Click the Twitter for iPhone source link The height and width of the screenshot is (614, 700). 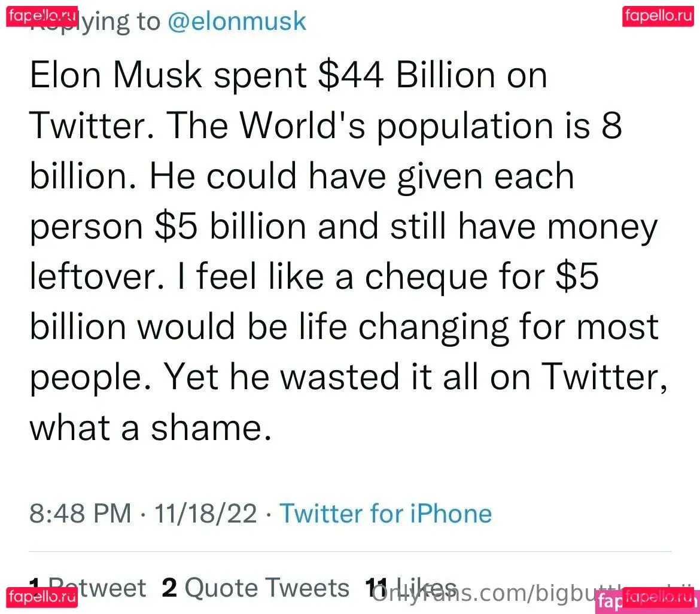386,514
